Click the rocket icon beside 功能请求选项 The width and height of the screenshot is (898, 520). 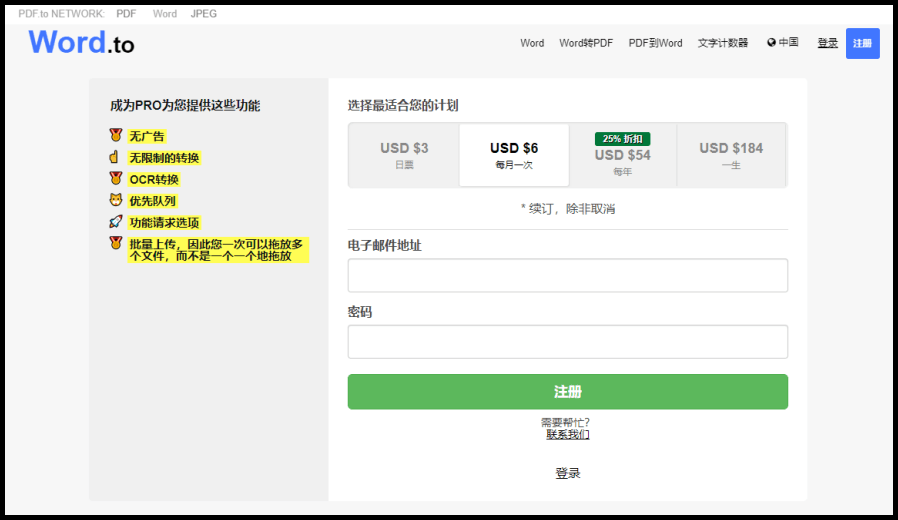[x=116, y=222]
